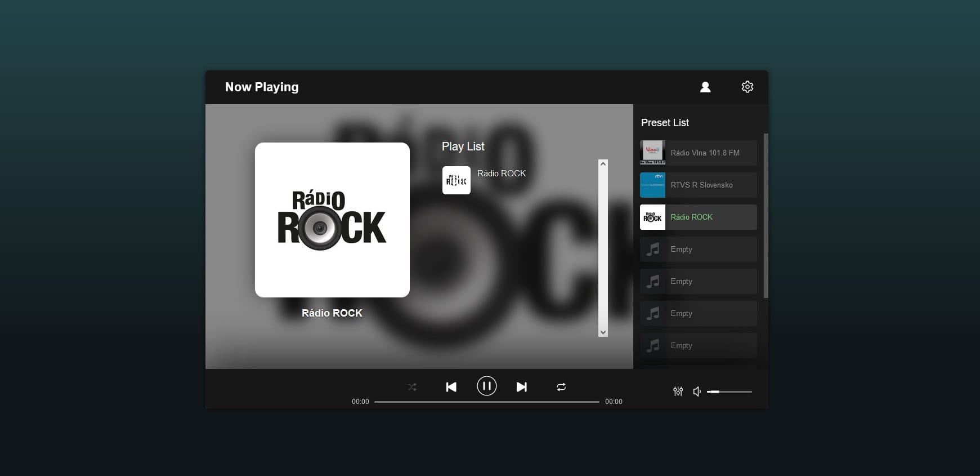Viewport: 980px width, 476px height.
Task: Open the user account profile icon
Action: 705,87
